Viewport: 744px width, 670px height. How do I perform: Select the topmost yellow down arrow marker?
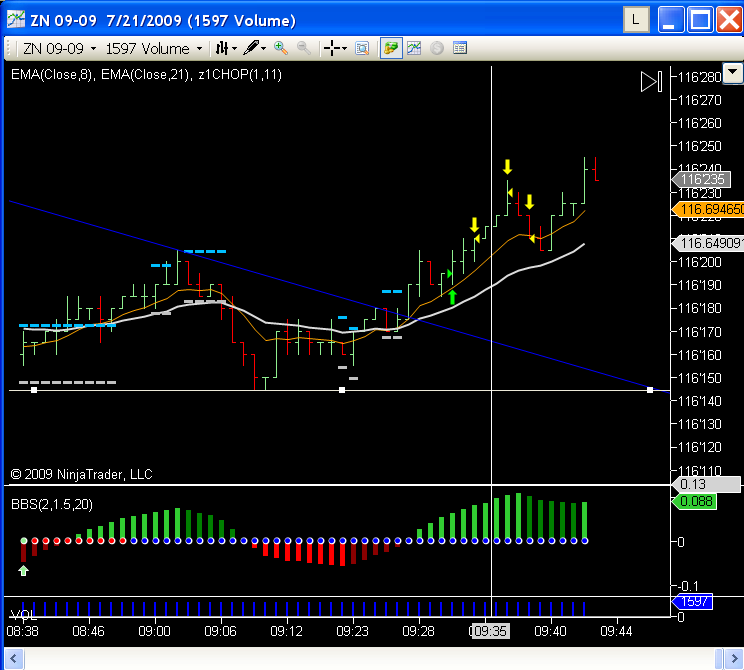click(507, 167)
